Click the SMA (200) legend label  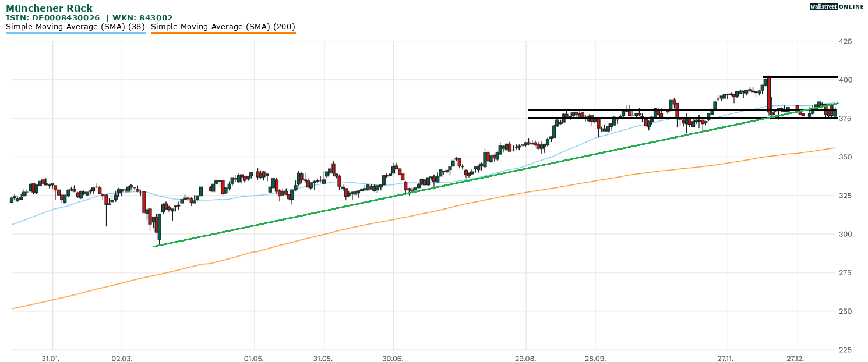[223, 26]
